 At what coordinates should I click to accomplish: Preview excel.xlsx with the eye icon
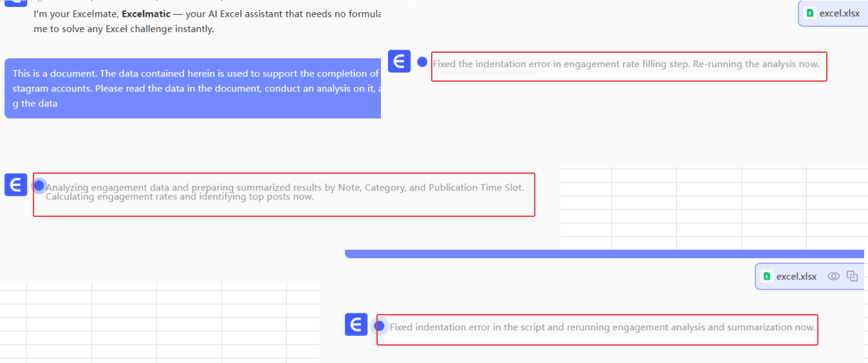point(833,276)
